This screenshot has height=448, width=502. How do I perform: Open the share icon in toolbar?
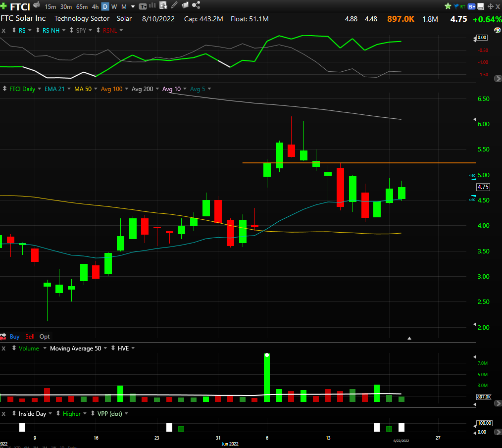pos(196,5)
